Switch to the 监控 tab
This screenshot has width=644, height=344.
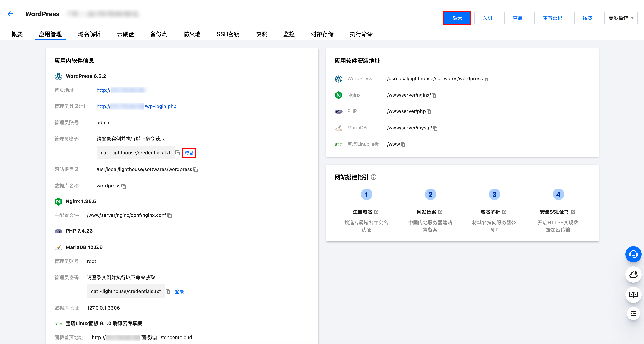(289, 34)
